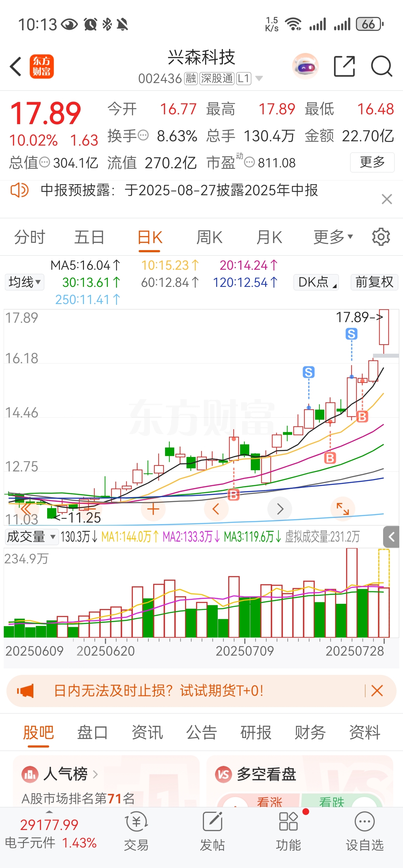Open the AI robot assistant avatar
The height and width of the screenshot is (868, 403).
point(305,67)
